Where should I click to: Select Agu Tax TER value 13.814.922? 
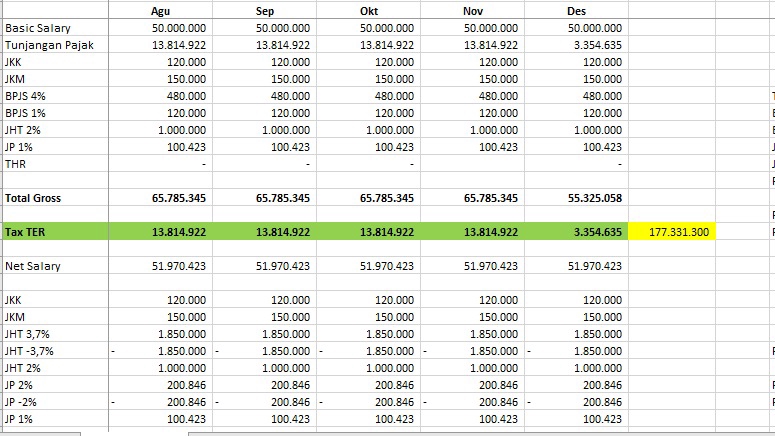(161, 232)
